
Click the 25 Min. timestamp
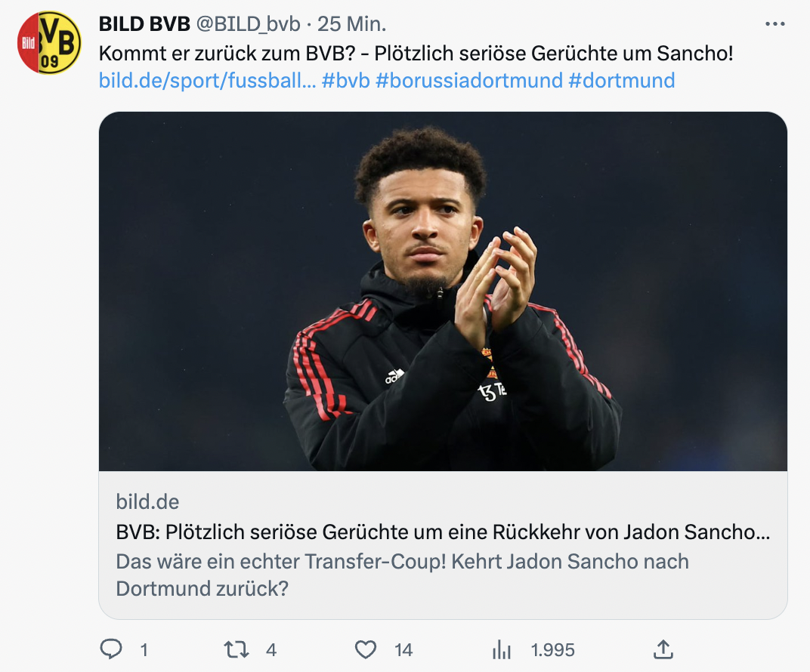[352, 24]
